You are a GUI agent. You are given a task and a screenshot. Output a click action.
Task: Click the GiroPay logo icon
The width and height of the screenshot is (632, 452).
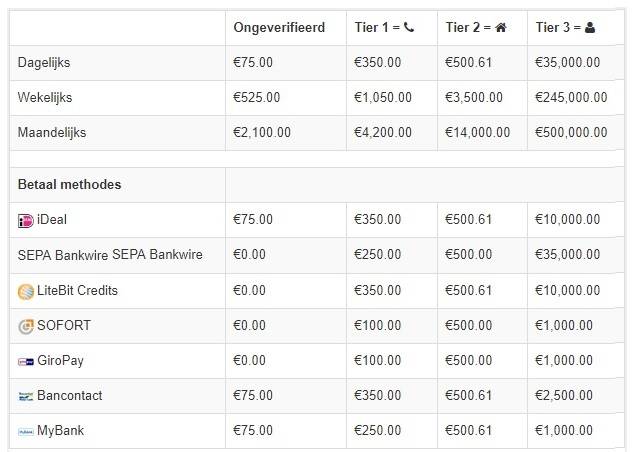click(x=26, y=361)
